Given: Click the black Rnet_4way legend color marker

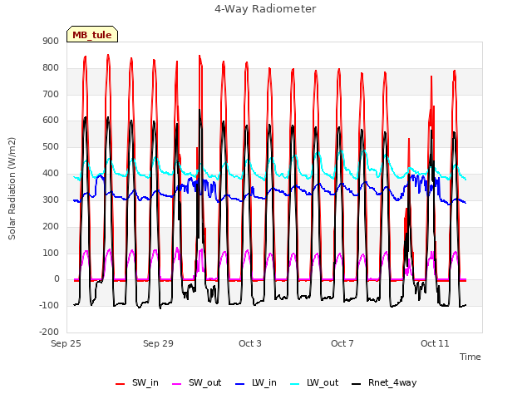Looking at the screenshot, I should tap(357, 384).
